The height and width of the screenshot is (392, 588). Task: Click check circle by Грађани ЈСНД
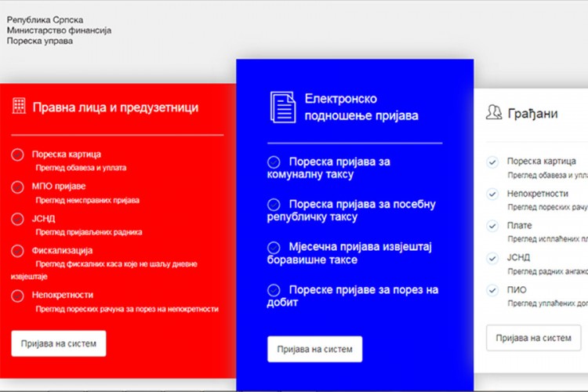tap(492, 258)
